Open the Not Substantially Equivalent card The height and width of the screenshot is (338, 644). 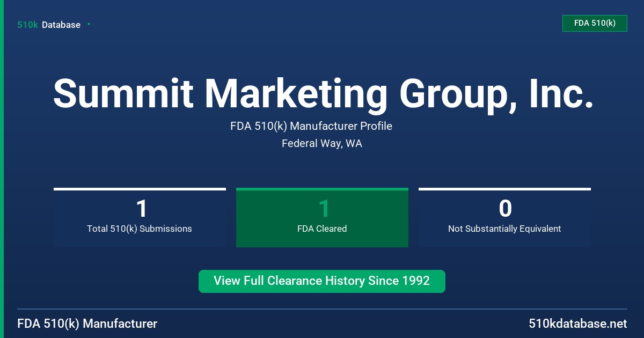(x=504, y=218)
